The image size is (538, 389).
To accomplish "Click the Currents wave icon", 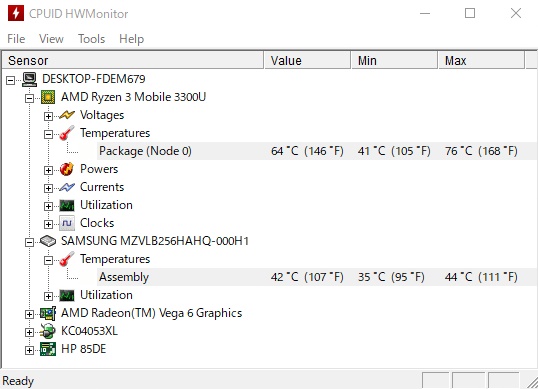I will [67, 187].
